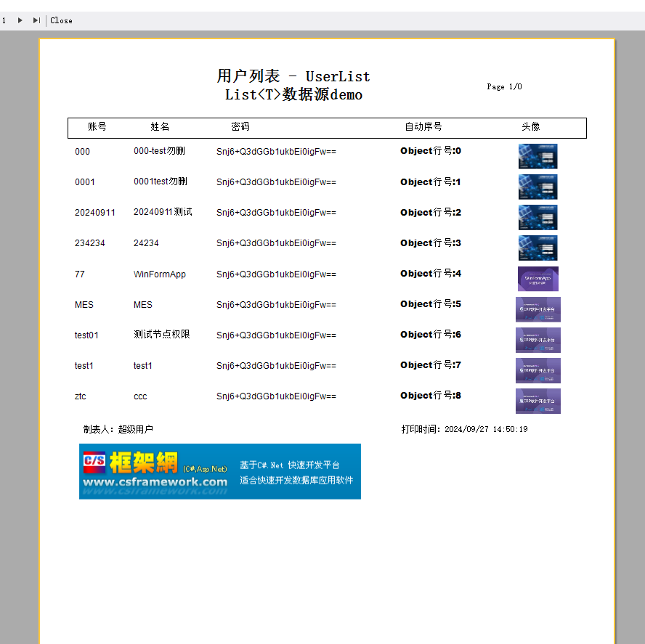Open avatar thumbnail in row 20240911

537,217
